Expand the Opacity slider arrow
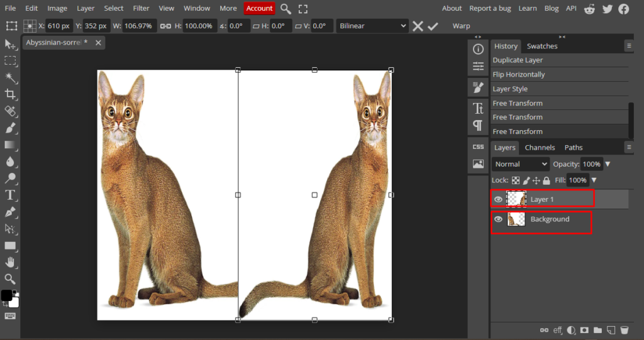Screen dimensions: 644x340 coord(608,164)
